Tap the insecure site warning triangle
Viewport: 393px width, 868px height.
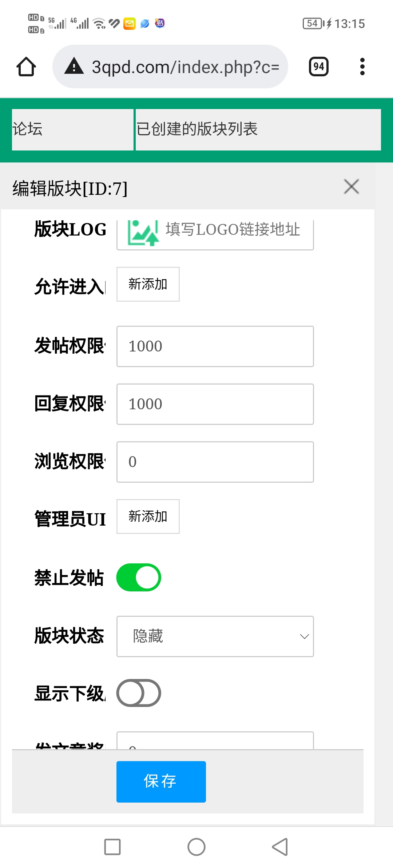click(x=74, y=66)
